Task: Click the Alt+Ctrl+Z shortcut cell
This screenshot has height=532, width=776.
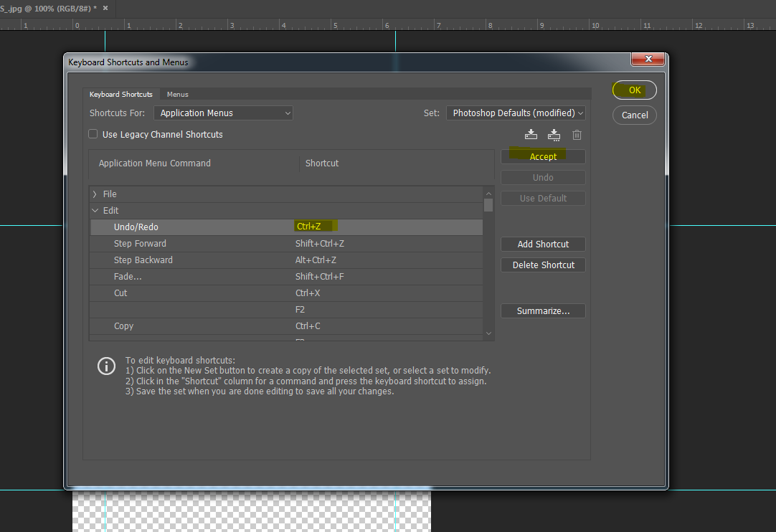Action: [316, 260]
